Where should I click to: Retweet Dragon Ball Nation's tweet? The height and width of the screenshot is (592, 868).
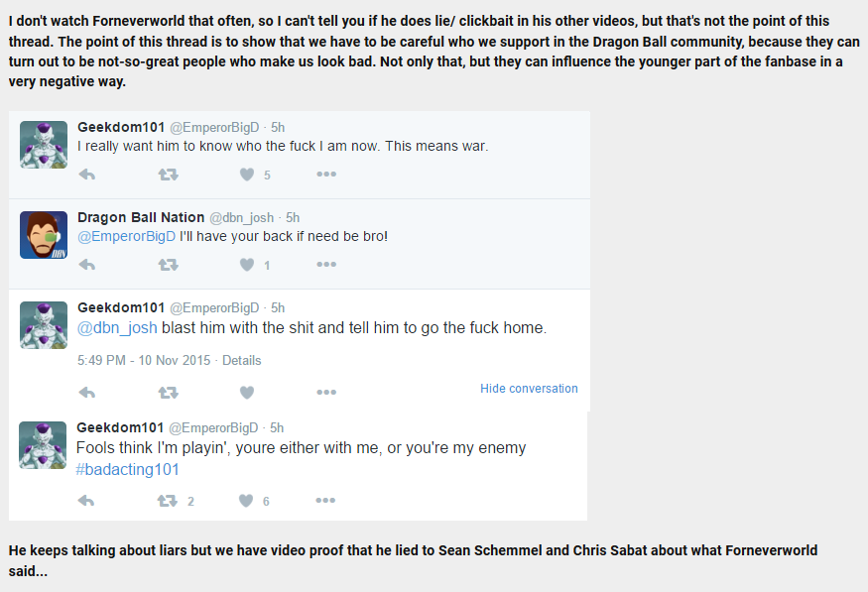pyautogui.click(x=168, y=265)
